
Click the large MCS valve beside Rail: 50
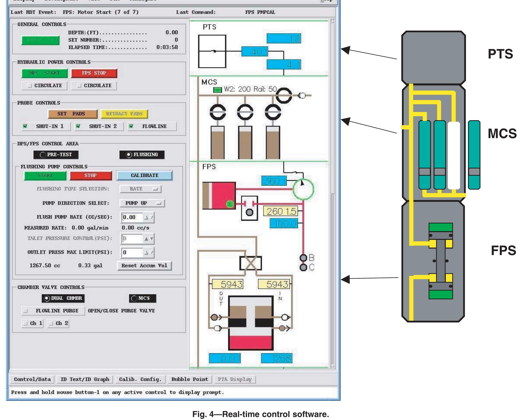[x=284, y=96]
